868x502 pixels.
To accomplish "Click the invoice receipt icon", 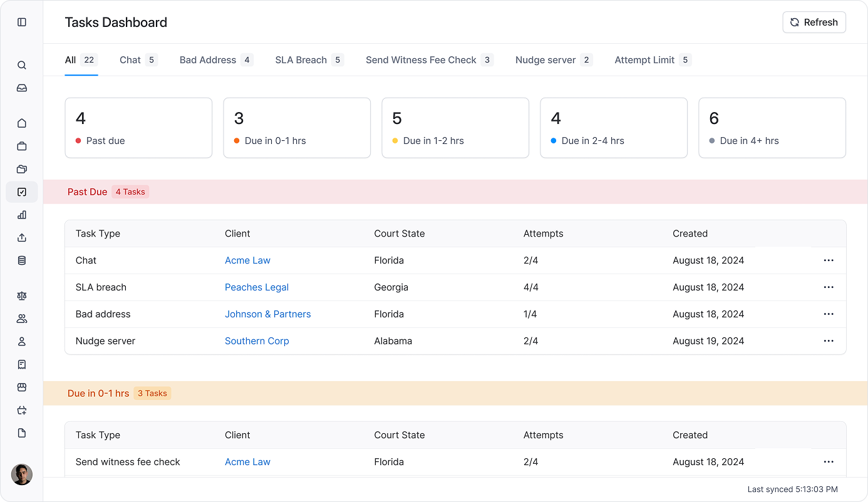I will point(22,364).
